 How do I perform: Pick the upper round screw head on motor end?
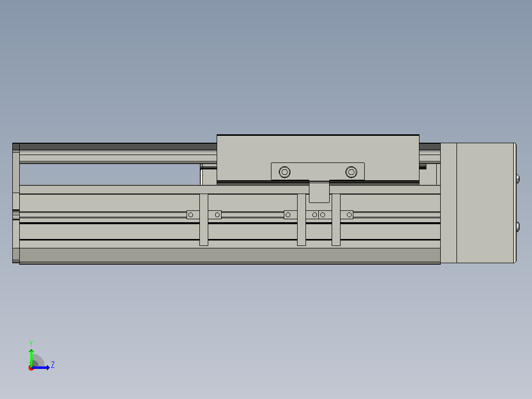click(518, 178)
